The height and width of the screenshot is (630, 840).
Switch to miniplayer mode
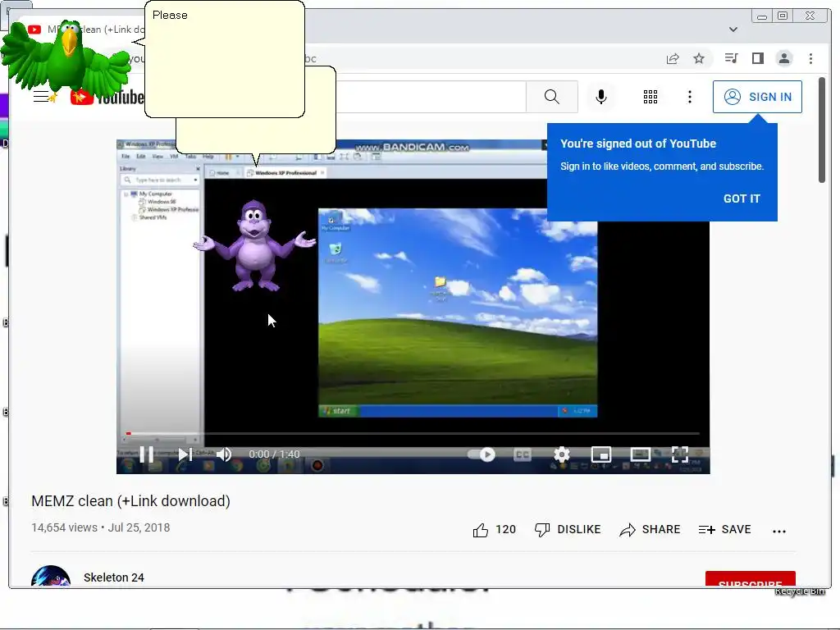click(601, 454)
